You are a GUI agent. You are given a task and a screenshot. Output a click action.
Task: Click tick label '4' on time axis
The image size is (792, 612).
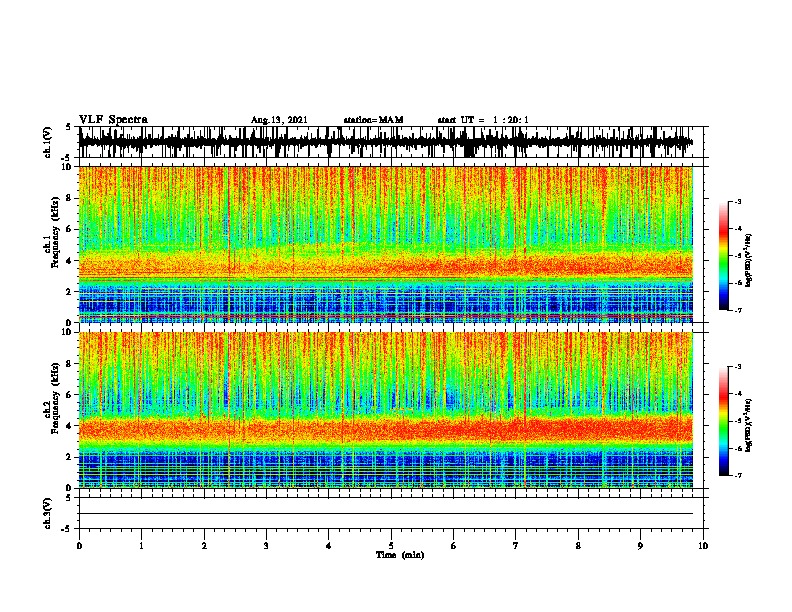tap(329, 545)
